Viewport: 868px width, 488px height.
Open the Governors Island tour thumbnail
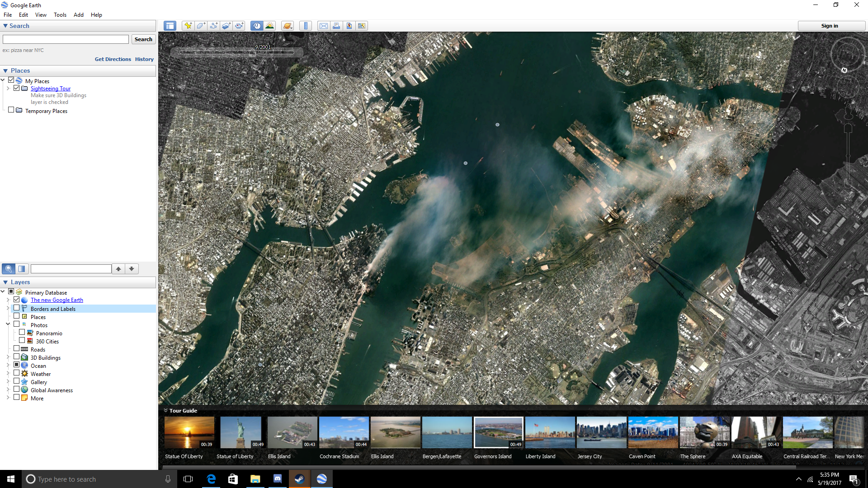[499, 432]
